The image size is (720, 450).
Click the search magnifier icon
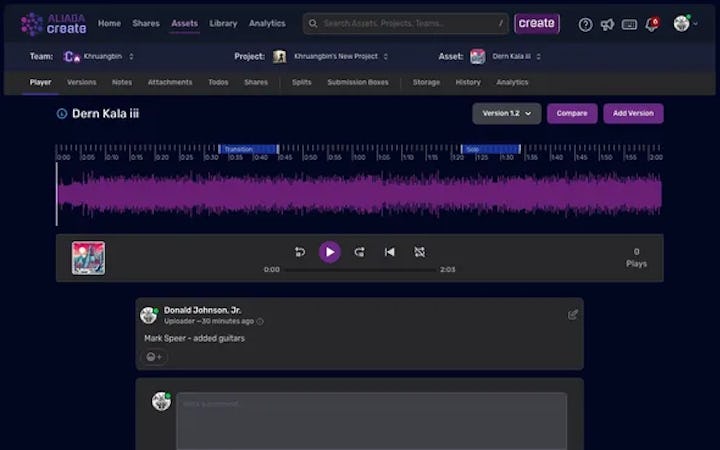pos(313,23)
